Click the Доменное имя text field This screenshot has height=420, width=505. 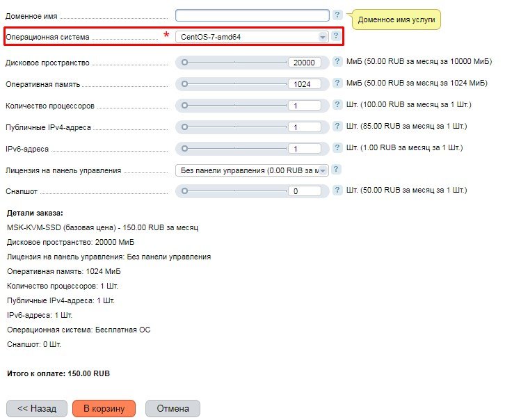click(x=252, y=15)
